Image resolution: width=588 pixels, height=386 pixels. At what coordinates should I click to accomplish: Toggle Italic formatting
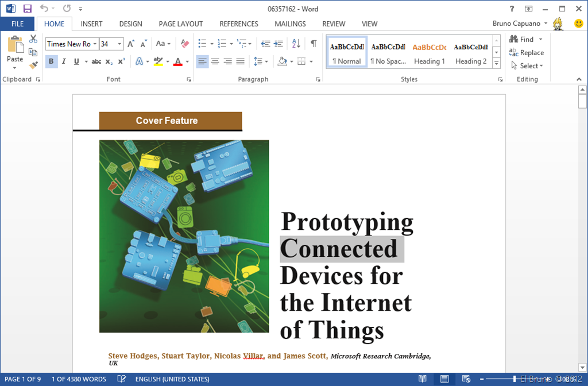pos(64,61)
